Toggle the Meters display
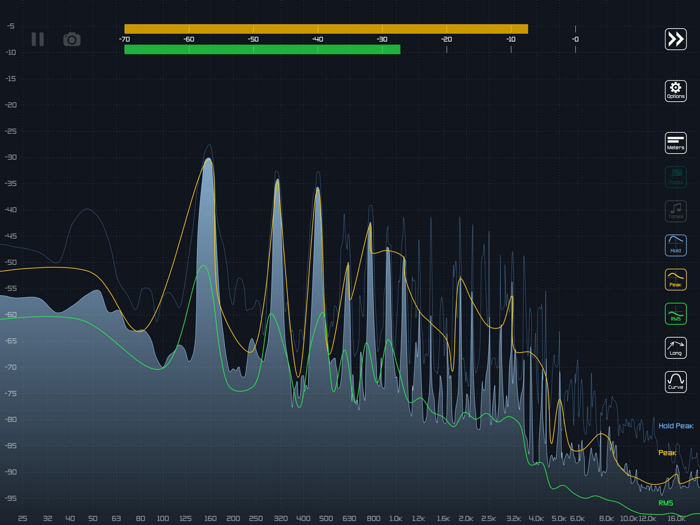The image size is (700, 525). [x=676, y=143]
